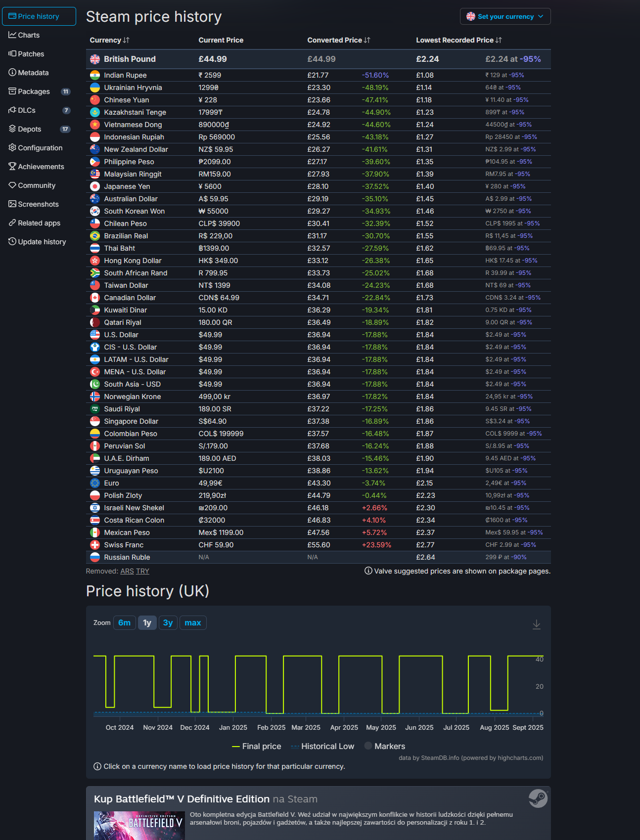Screen dimensions: 640x840
Task: Toggle the Markers chart series
Action: point(385,746)
